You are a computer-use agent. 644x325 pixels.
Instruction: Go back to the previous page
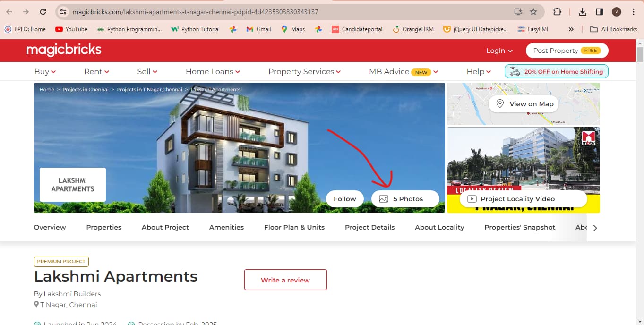(9, 12)
